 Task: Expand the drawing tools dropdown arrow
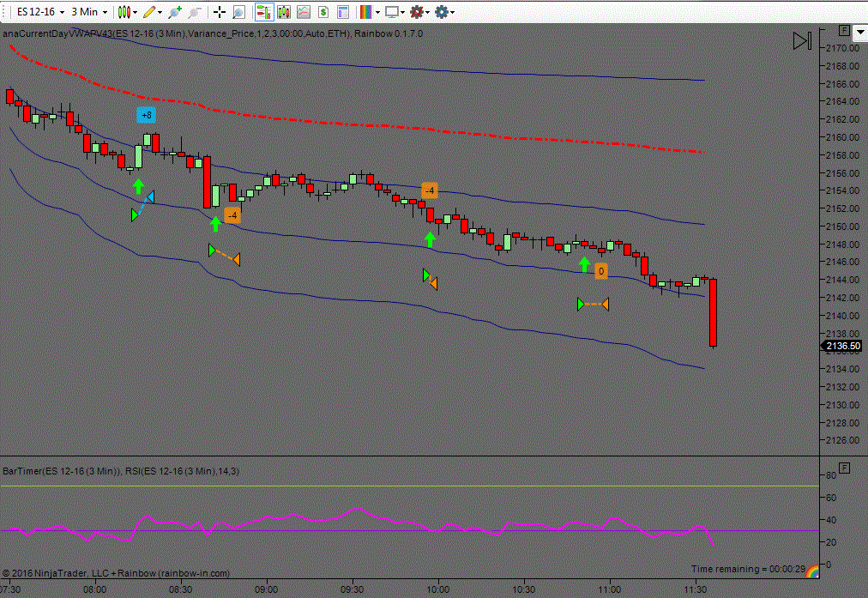(160, 12)
